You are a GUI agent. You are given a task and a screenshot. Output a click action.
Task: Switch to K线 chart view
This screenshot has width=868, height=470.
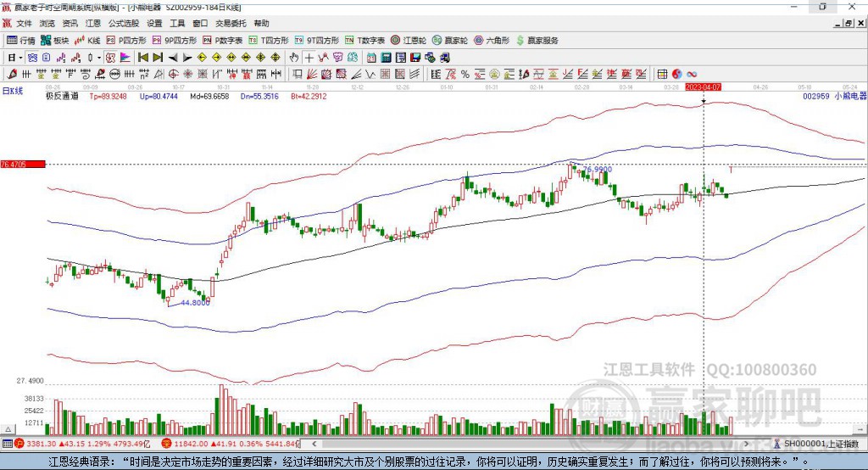pyautogui.click(x=87, y=41)
